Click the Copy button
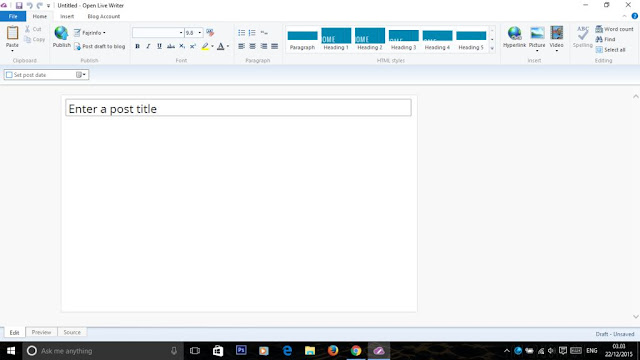This screenshot has width=640, height=360. point(35,40)
